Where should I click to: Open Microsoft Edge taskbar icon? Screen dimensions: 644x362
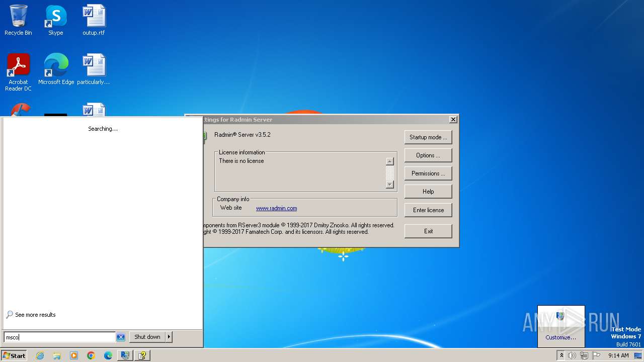pos(108,355)
